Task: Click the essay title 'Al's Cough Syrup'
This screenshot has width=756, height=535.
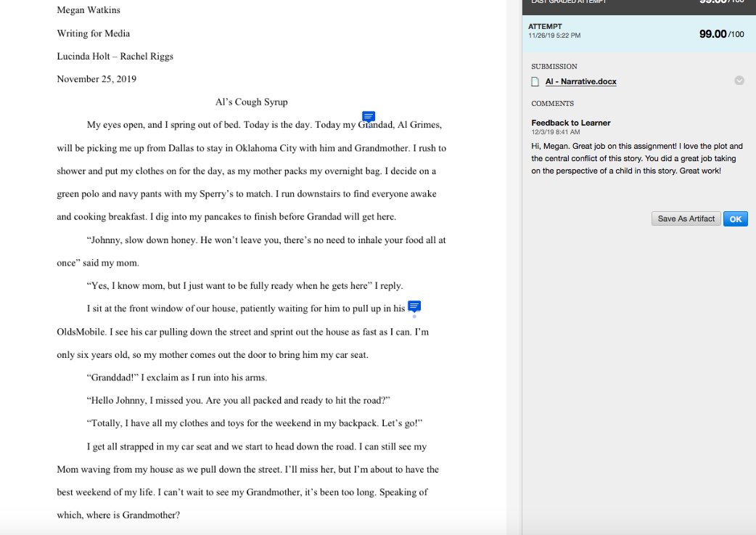Action: 252,102
